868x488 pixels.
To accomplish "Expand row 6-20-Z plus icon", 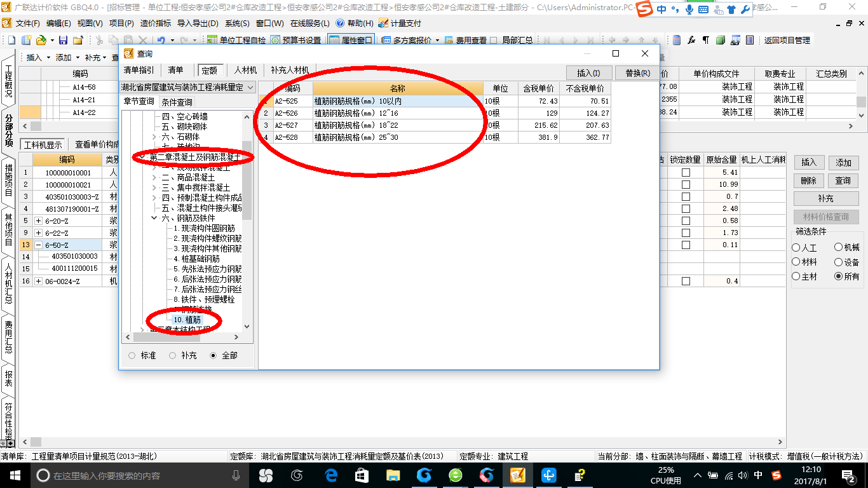I will pos(39,220).
